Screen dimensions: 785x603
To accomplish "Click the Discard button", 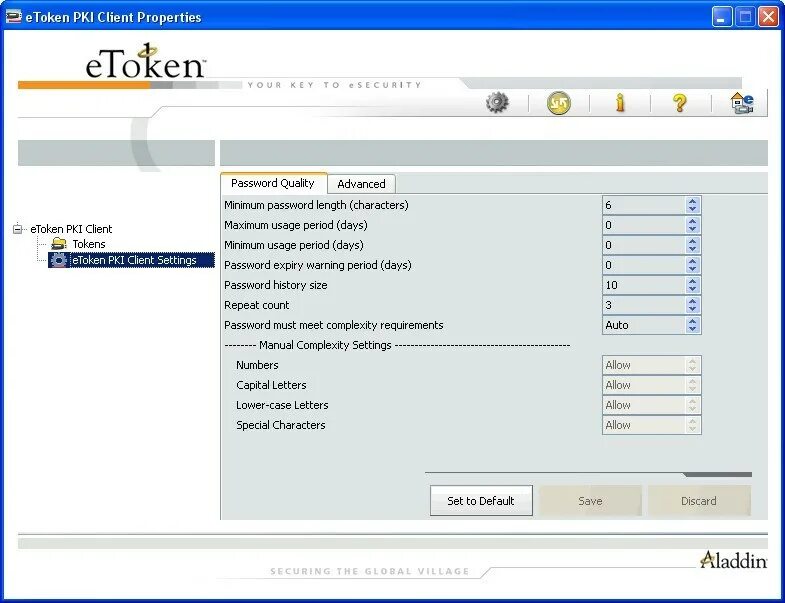I will click(x=699, y=500).
